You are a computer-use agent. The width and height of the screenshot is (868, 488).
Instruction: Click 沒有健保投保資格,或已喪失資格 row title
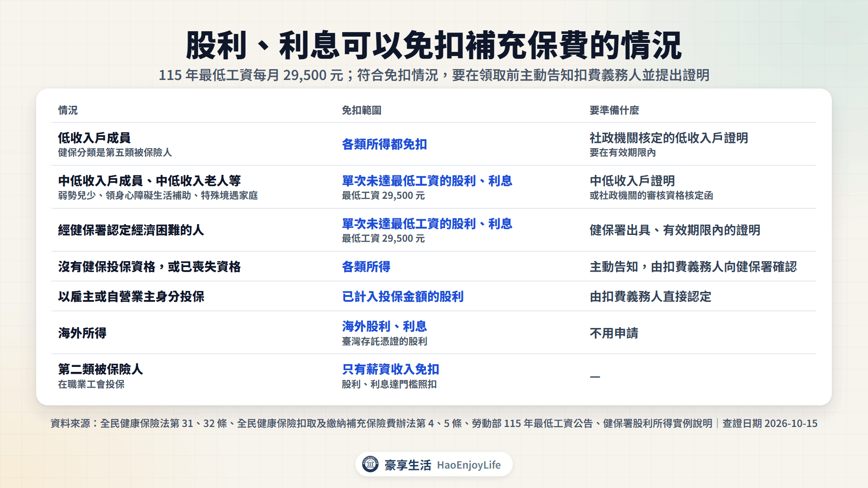coord(150,267)
